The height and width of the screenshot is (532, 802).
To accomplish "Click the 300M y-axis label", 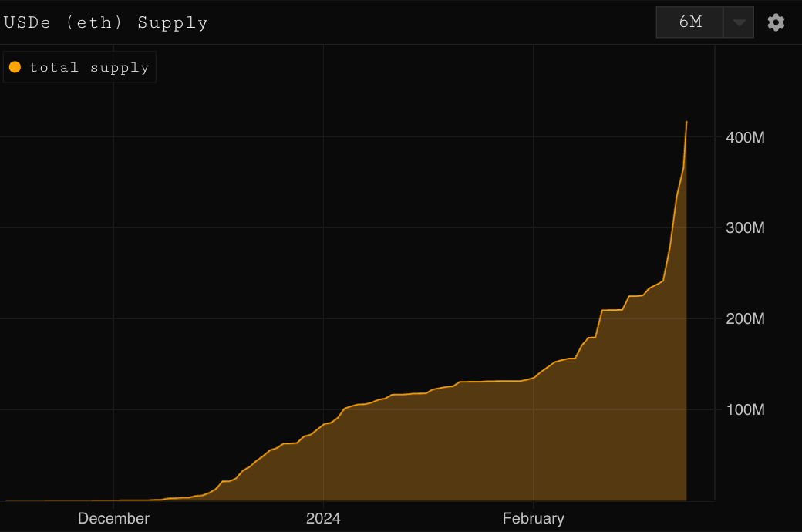I will click(x=745, y=227).
